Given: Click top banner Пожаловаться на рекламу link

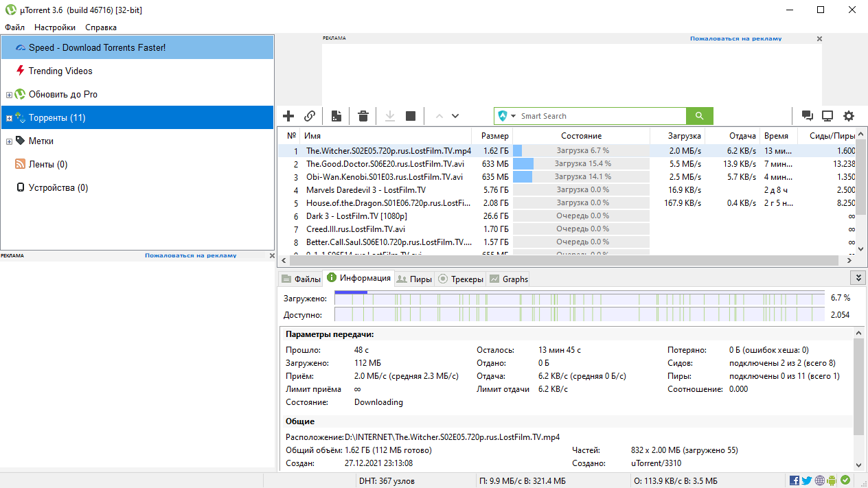Looking at the screenshot, I should (735, 38).
